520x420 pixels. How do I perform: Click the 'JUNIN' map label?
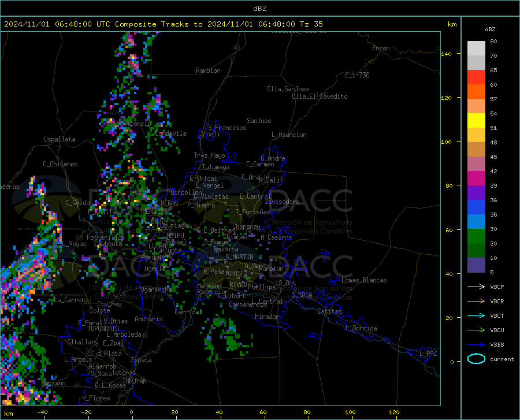tap(233, 273)
